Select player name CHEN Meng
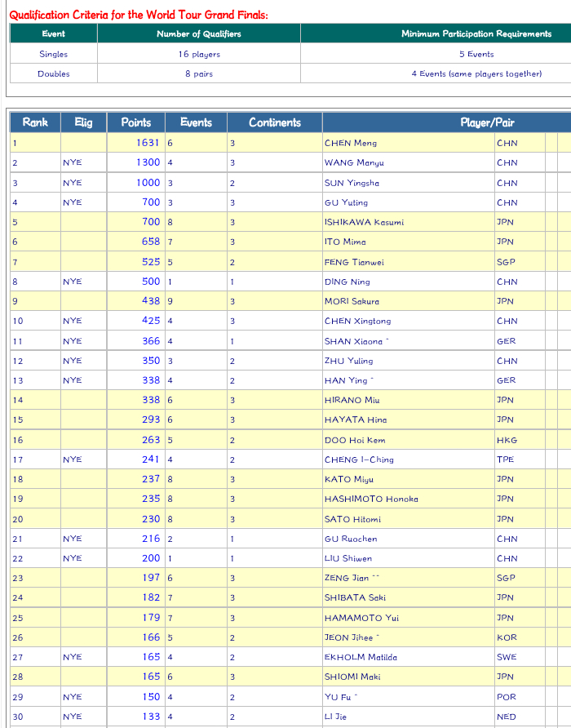The width and height of the screenshot is (571, 728). click(x=351, y=143)
